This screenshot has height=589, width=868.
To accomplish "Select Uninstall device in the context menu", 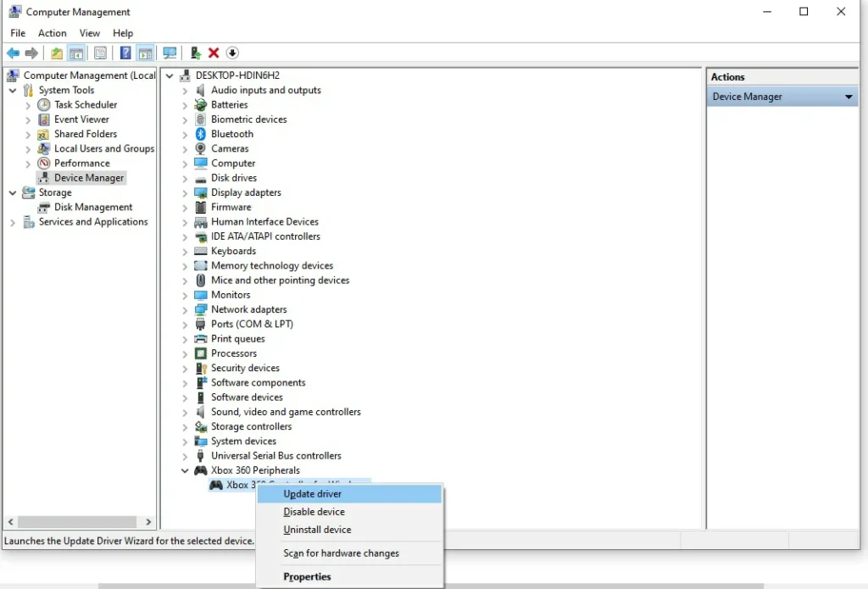I will (317, 529).
